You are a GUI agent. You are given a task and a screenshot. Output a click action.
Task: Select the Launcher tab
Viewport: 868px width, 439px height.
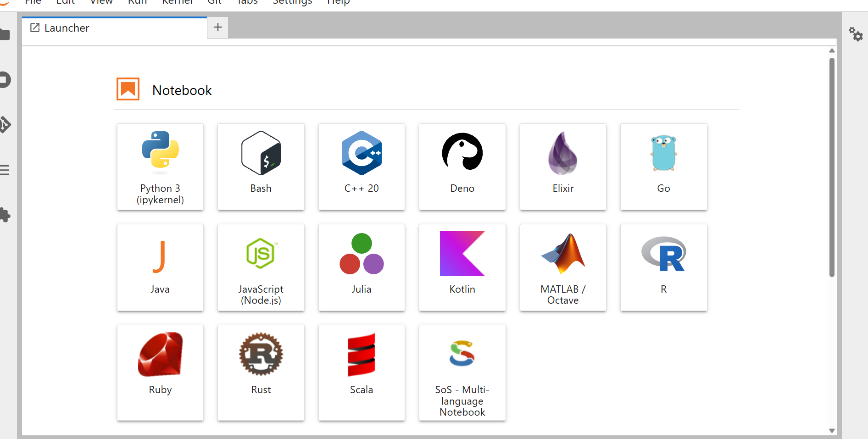point(115,28)
